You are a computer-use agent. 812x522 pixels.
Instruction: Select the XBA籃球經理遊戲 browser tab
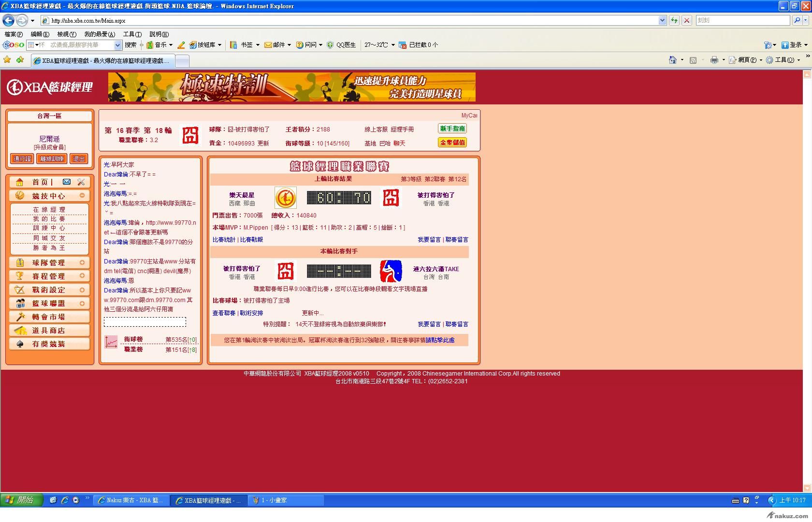pos(102,61)
